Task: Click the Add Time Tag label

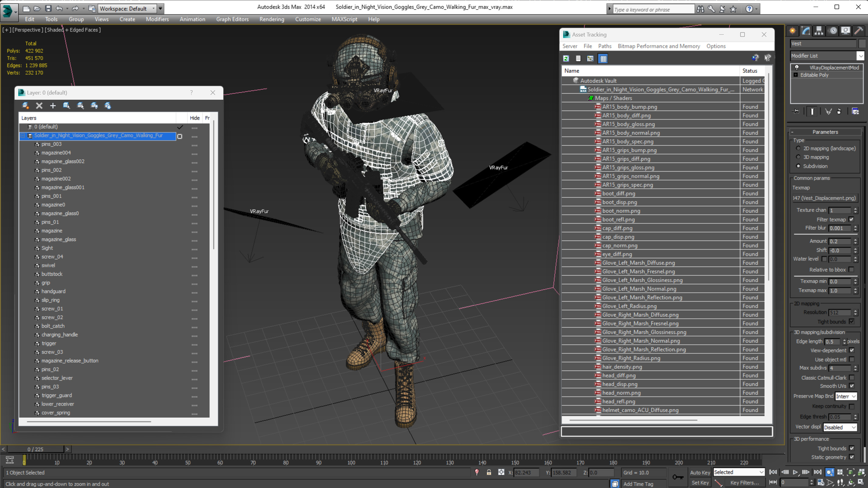Action: click(638, 484)
